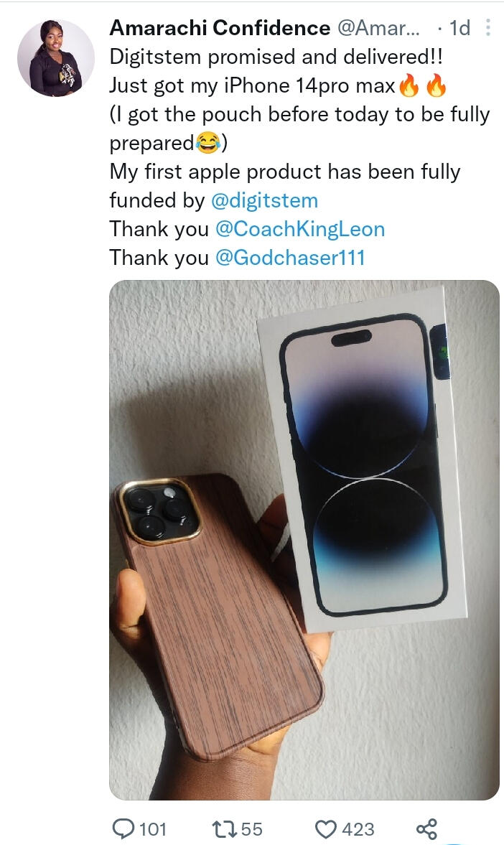Reply to the tweet via speech bubble icon
This screenshot has width=504, height=845.
click(123, 829)
